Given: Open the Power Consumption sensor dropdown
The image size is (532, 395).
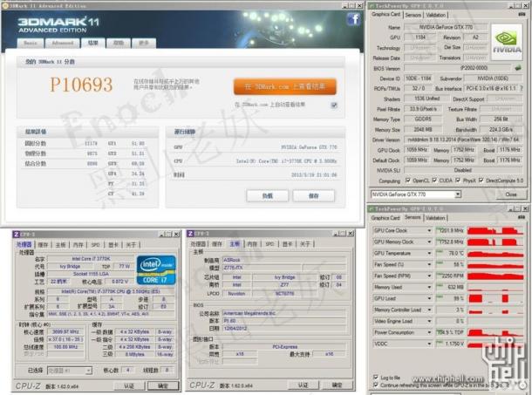Looking at the screenshot, I should click(x=429, y=332).
